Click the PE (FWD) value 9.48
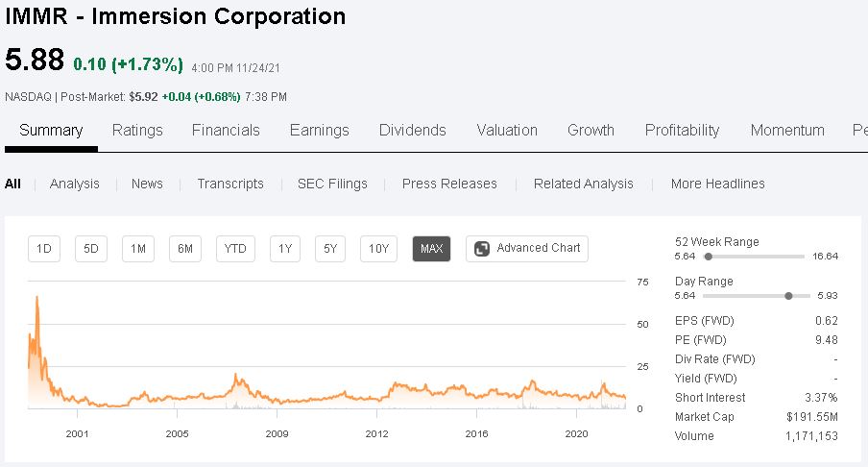Viewport: 868px width, 467px height. (x=827, y=340)
